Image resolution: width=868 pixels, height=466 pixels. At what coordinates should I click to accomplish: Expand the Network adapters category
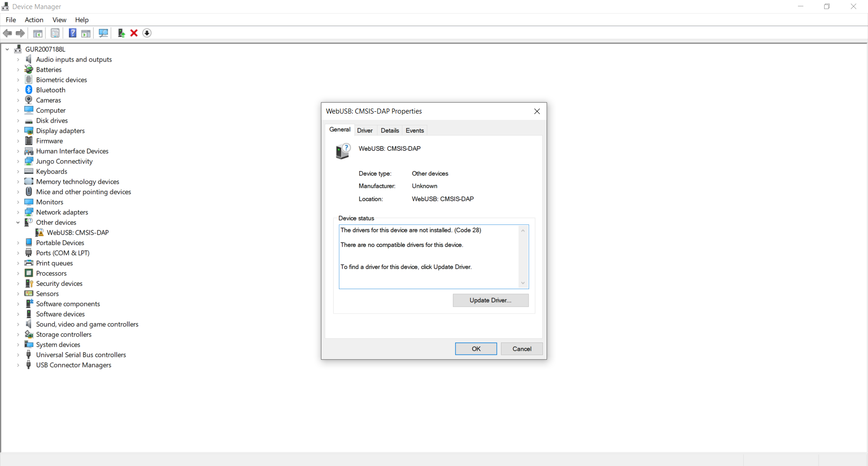tap(18, 212)
